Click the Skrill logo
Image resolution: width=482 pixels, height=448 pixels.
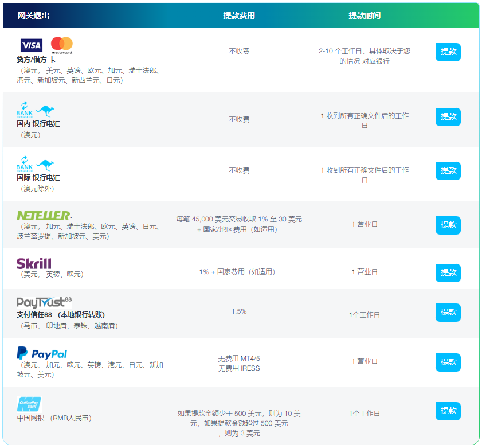point(34,264)
